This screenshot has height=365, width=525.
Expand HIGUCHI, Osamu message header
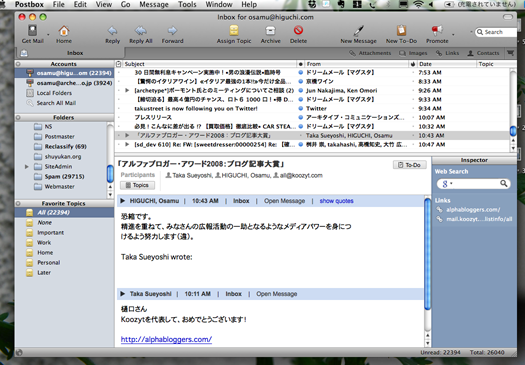click(123, 201)
